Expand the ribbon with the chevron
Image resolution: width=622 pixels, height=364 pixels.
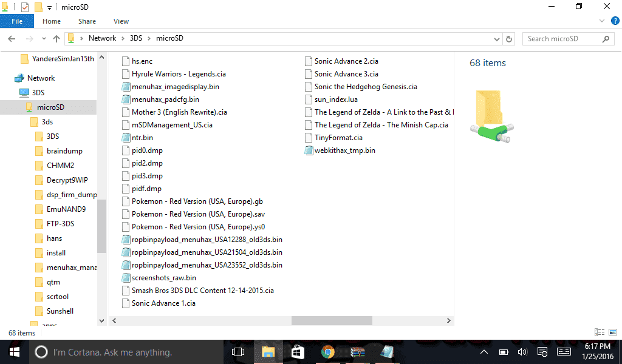[602, 21]
